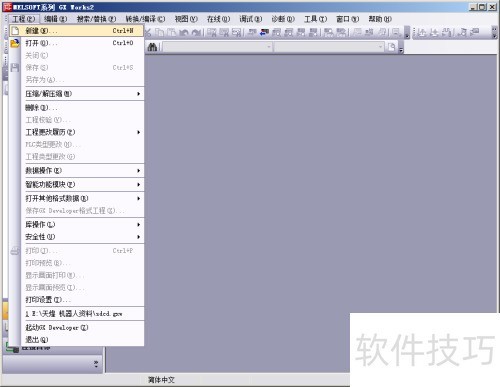Open the 搜索/替换 menu
Image resolution: width=500 pixels, height=387 pixels.
point(96,19)
